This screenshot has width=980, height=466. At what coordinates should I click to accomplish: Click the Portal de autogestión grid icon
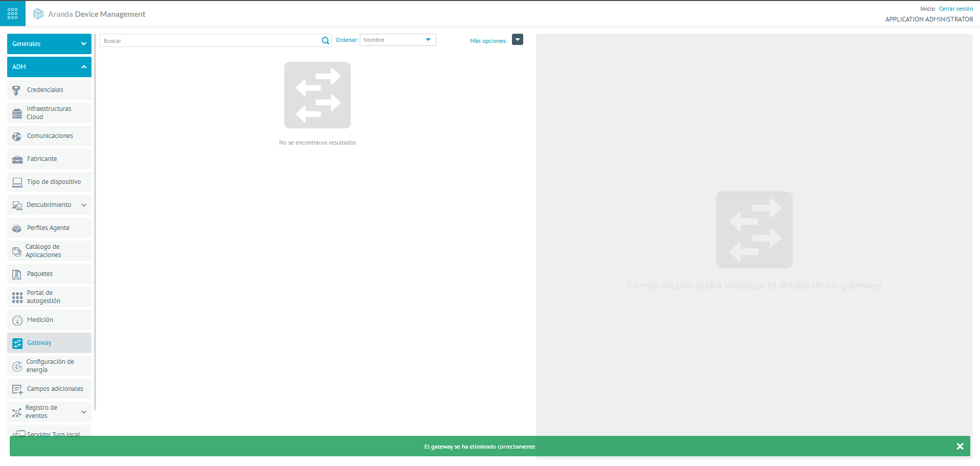click(17, 297)
